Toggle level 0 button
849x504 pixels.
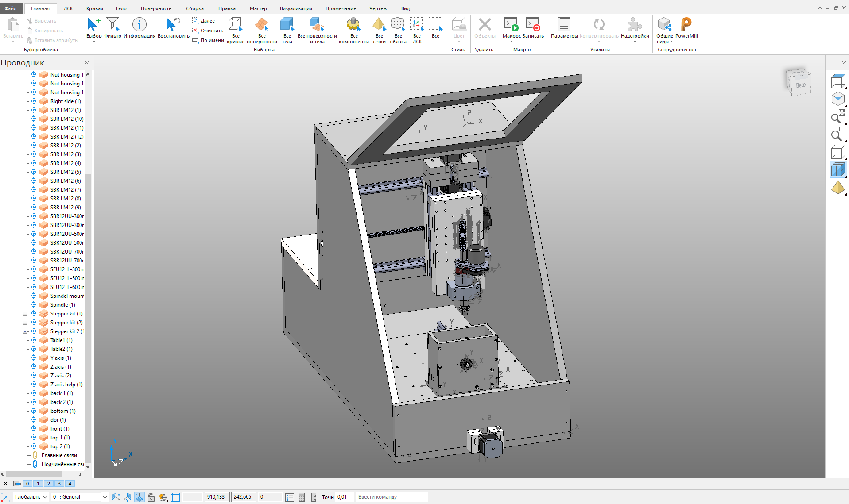pos(27,484)
